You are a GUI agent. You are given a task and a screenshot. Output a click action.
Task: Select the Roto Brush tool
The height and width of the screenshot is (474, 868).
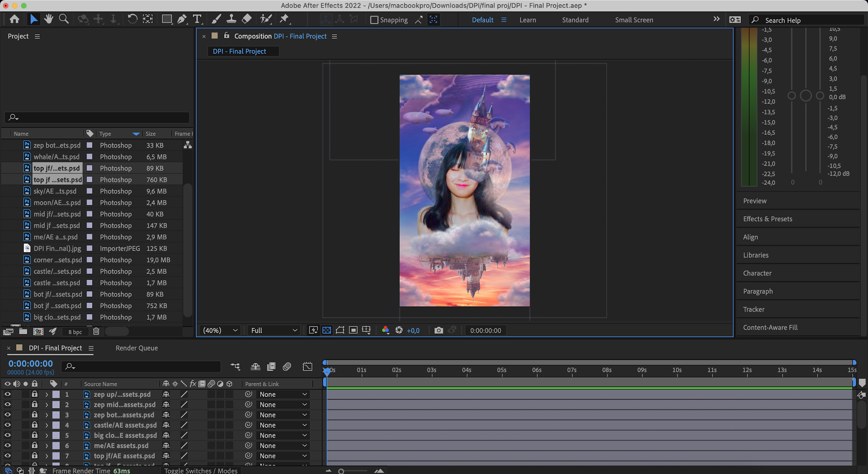(x=266, y=19)
